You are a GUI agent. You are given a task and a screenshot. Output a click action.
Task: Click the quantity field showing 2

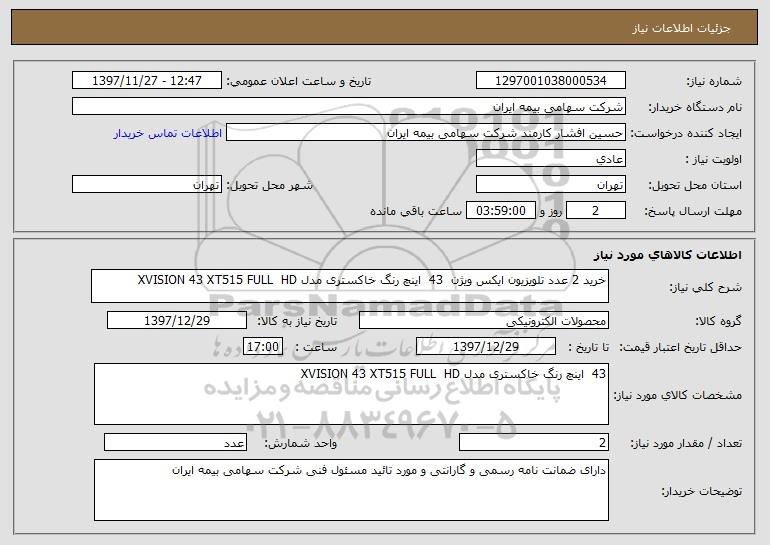pos(534,442)
